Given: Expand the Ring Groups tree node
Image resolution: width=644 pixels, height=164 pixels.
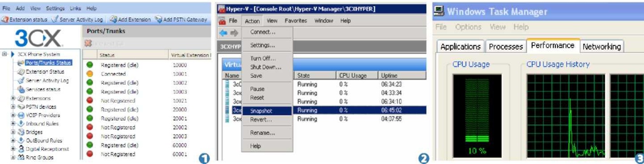Looking at the screenshot, I should pos(13,158).
